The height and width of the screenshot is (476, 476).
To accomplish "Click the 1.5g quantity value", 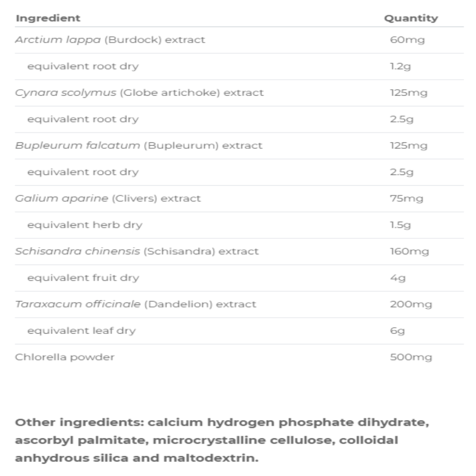I will point(401,225).
